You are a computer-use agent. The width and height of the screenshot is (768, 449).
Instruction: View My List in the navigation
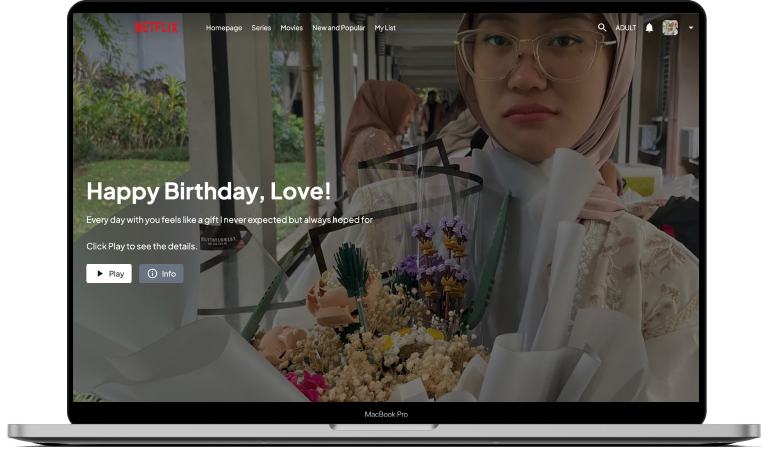385,28
